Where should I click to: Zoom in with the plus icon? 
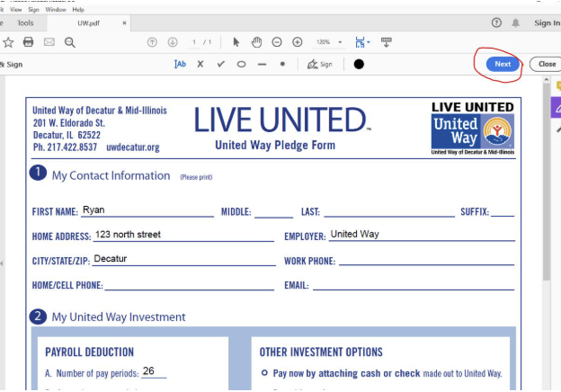point(297,42)
